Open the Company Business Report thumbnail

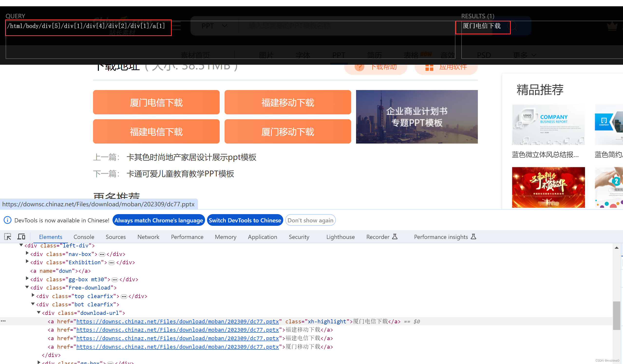point(548,125)
